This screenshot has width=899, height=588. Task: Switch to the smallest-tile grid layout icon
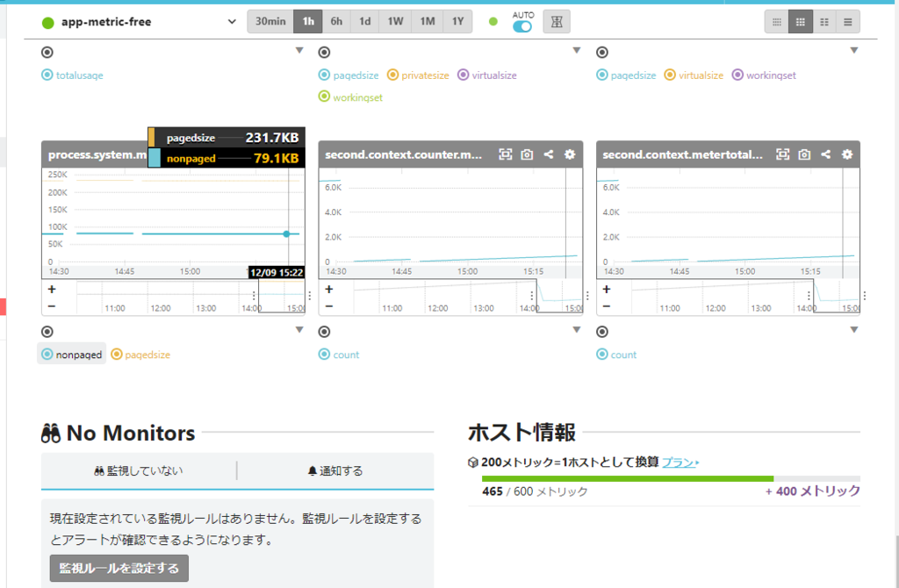point(777,22)
